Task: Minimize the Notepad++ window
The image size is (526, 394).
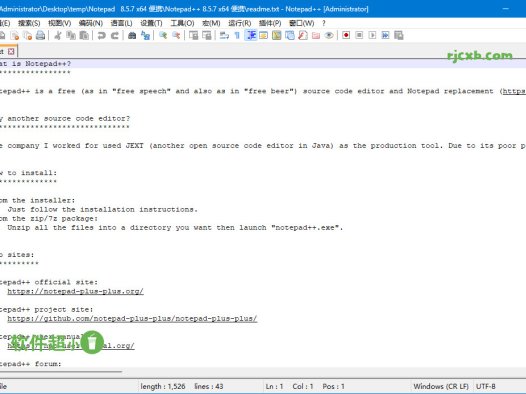Action: [x=506, y=9]
